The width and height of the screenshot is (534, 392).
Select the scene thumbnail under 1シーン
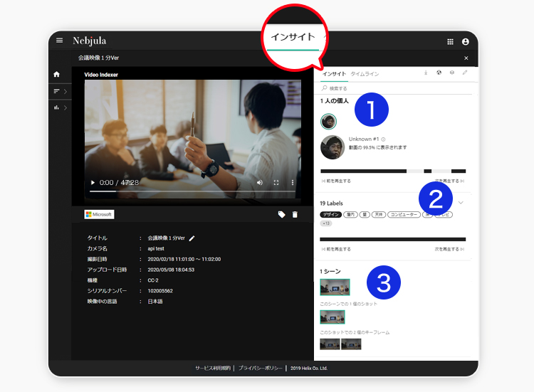(x=335, y=287)
